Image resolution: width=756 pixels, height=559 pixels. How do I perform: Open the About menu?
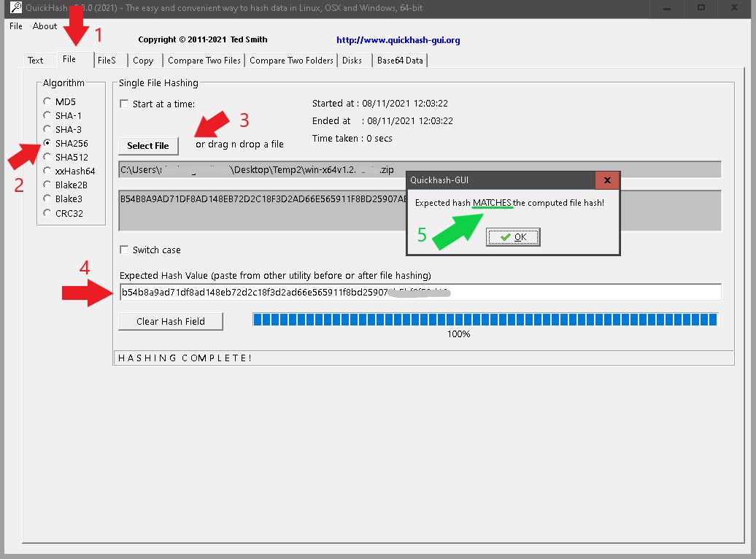coord(45,26)
